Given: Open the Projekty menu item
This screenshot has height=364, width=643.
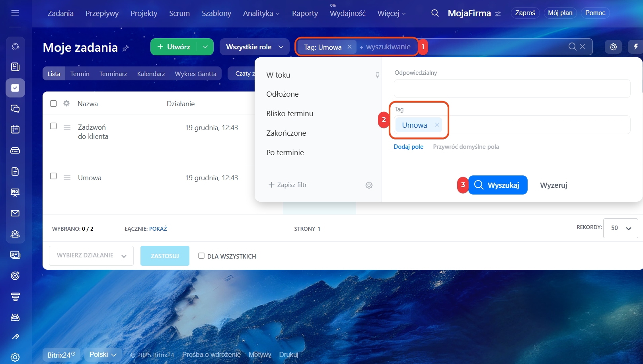Looking at the screenshot, I should 144,13.
